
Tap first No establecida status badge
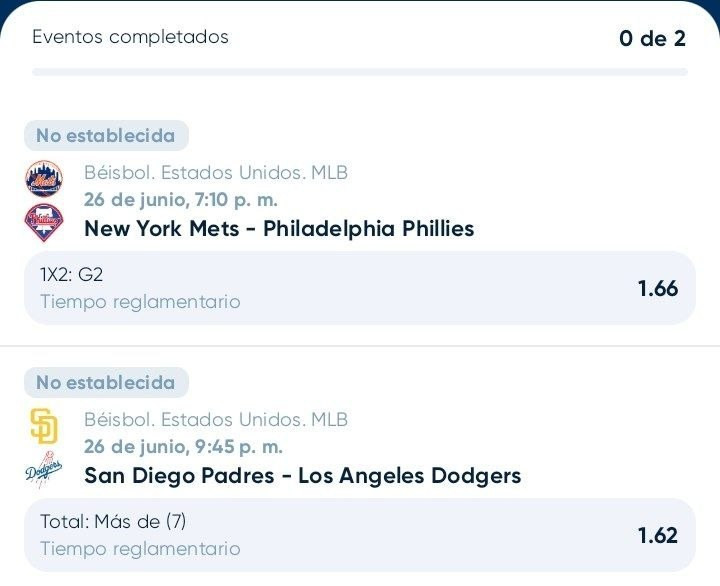106,135
